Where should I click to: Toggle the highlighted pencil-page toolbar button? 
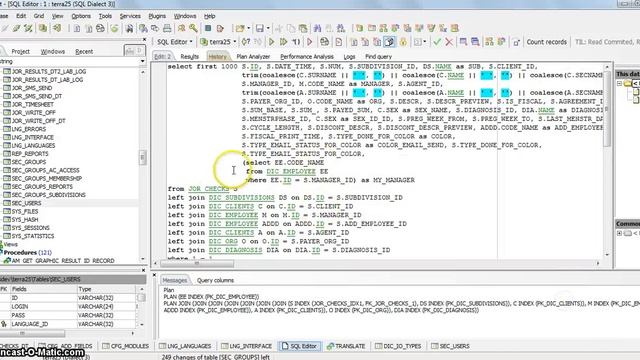(389, 42)
